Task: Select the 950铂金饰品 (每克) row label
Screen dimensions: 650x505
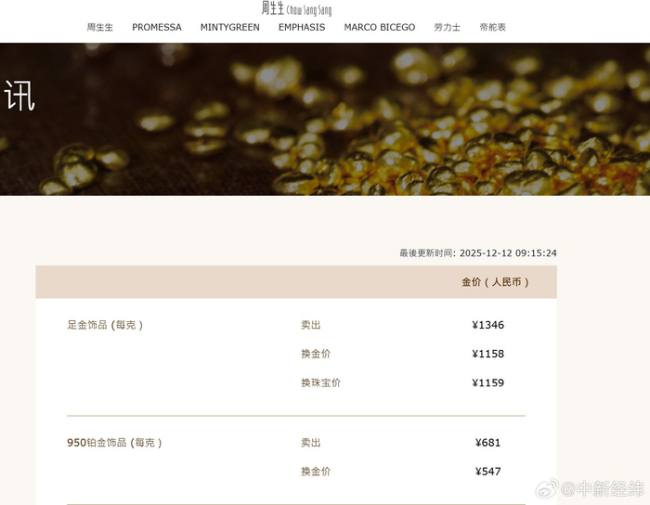Action: 114,442
